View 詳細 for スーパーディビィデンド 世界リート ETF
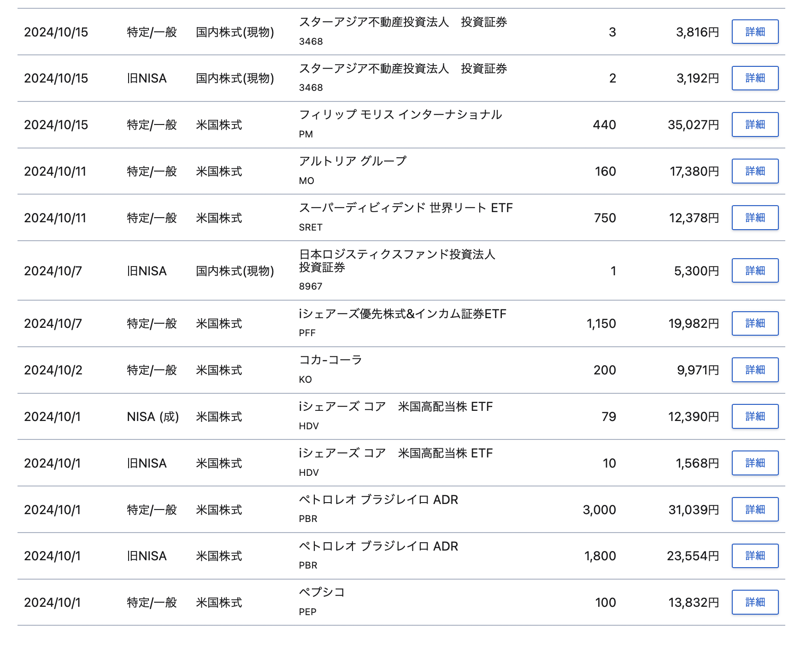The image size is (812, 652). pos(755,218)
